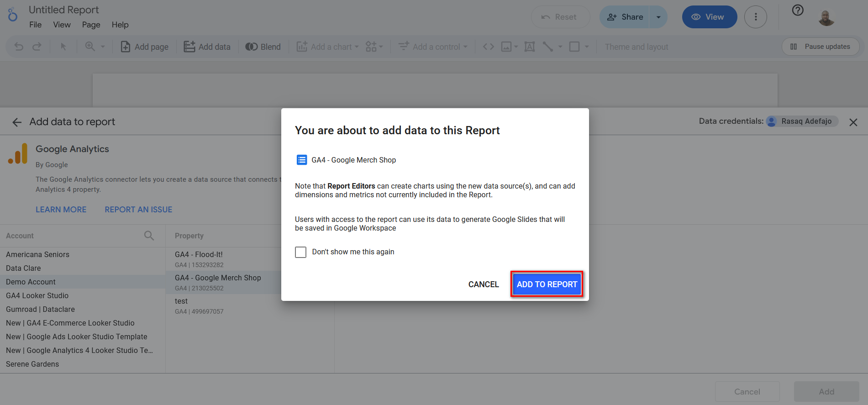Click Pause updates button

821,47
